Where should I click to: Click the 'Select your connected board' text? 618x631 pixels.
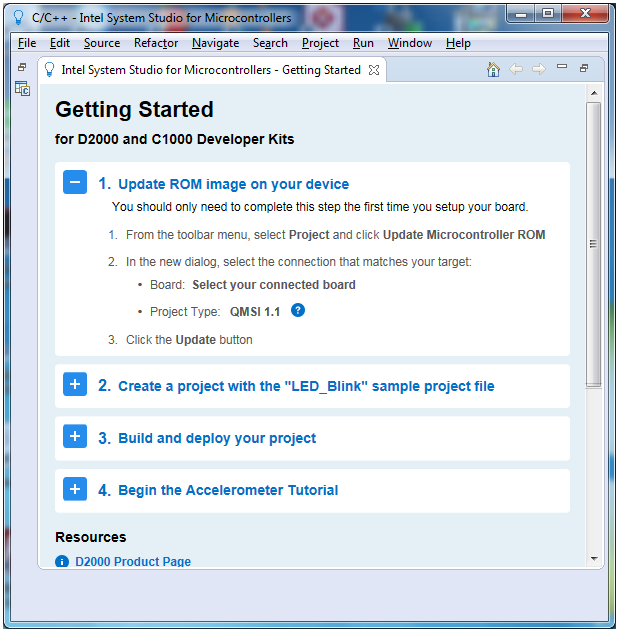coord(274,285)
